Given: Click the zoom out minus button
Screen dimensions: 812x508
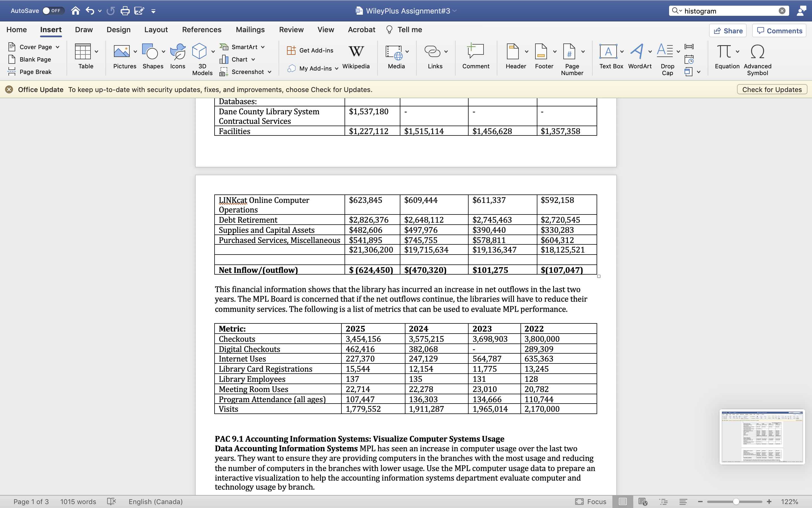Looking at the screenshot, I should [700, 501].
